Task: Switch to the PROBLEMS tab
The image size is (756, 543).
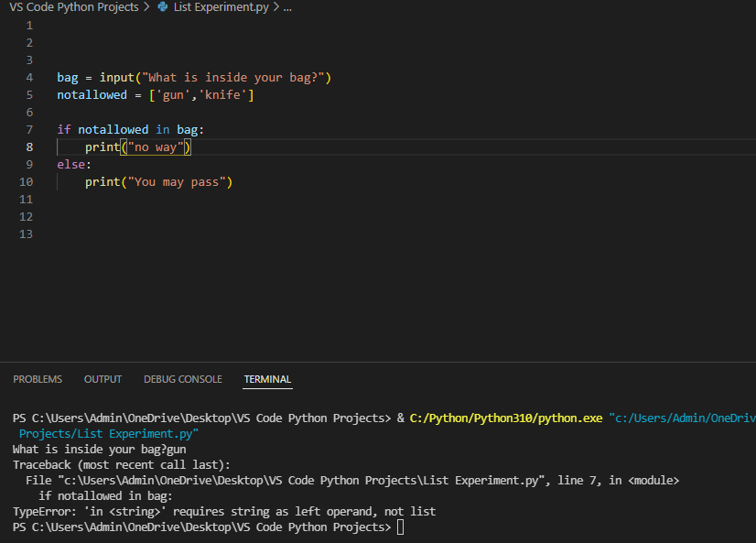Action: click(38, 379)
